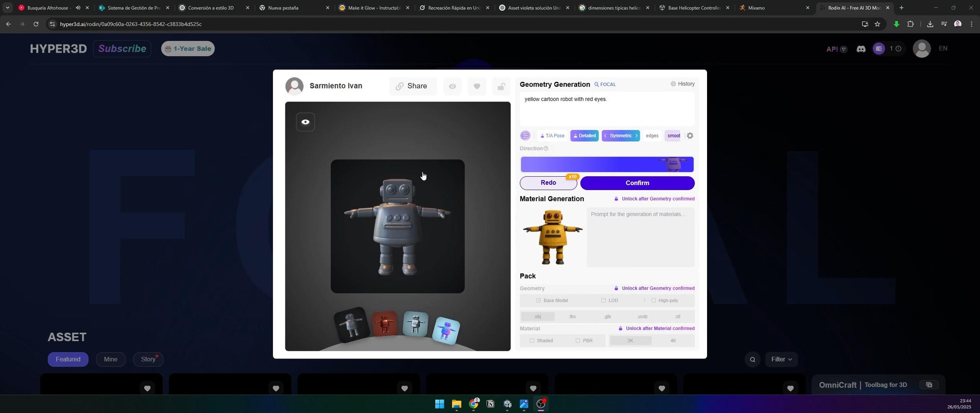Check the Shaded material checkbox
Viewport: 980px width, 413px height.
tap(532, 341)
